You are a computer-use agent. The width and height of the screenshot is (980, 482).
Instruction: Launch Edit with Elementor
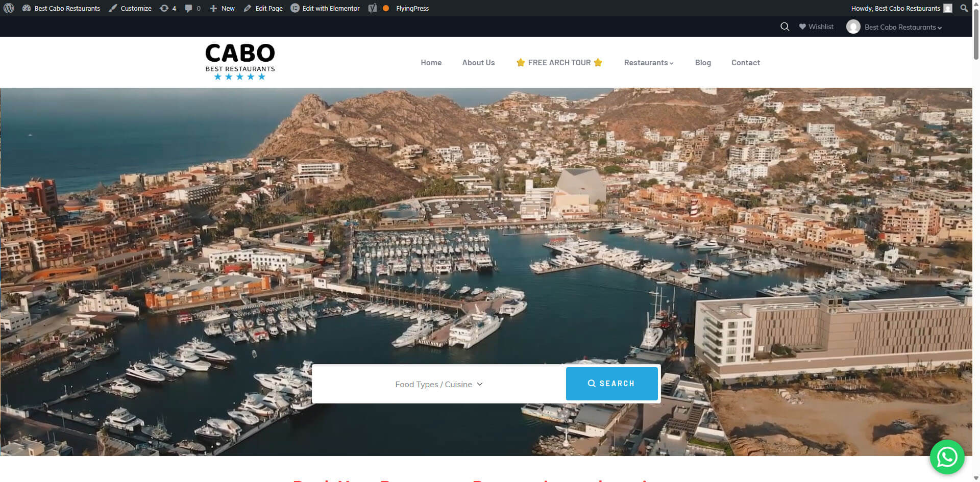click(325, 8)
